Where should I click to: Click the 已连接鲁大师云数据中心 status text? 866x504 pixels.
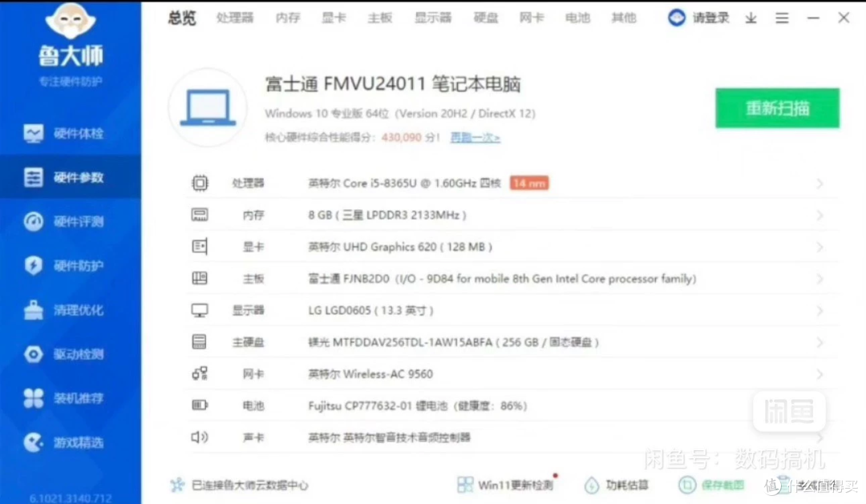pos(249,485)
